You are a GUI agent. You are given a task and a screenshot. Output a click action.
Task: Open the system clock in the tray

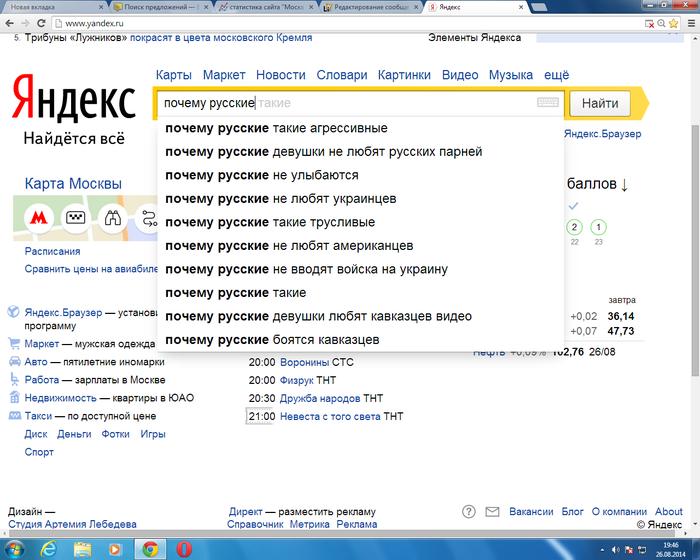coord(671,550)
